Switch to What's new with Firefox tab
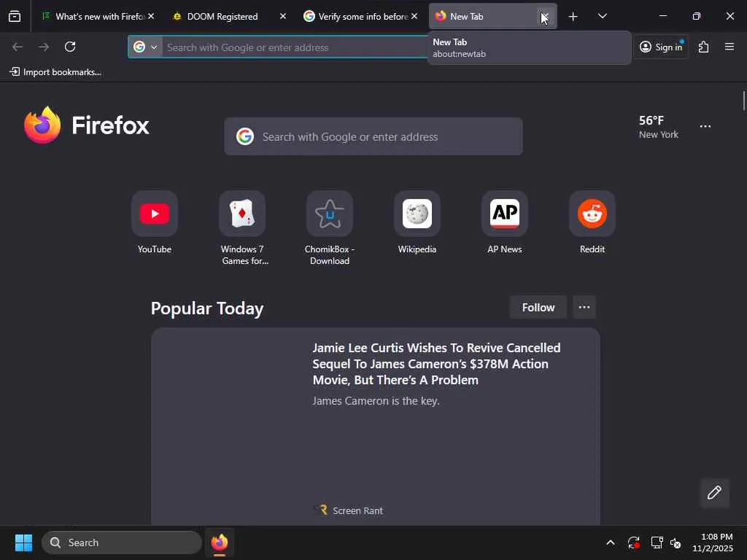Viewport: 747px width, 560px height. (98, 17)
